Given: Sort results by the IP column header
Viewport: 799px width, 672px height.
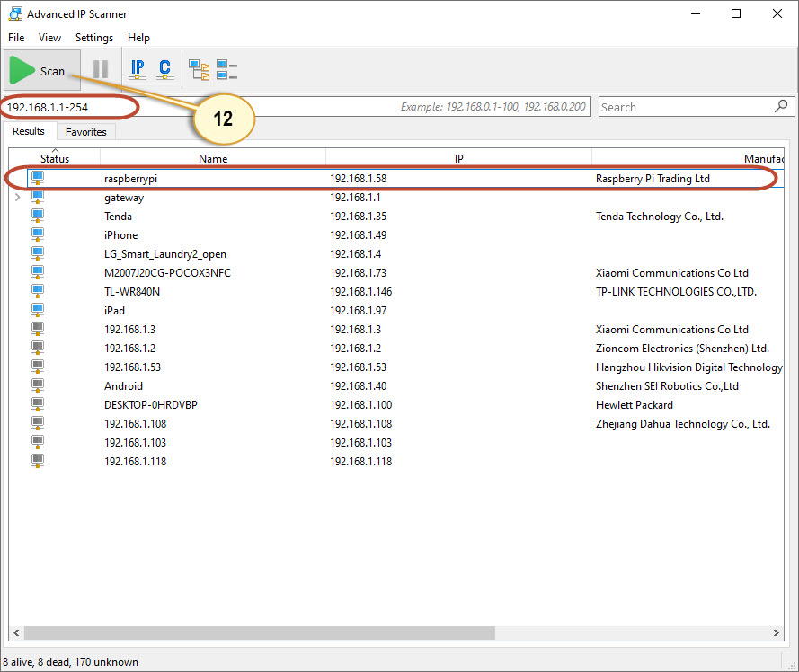Looking at the screenshot, I should click(458, 158).
